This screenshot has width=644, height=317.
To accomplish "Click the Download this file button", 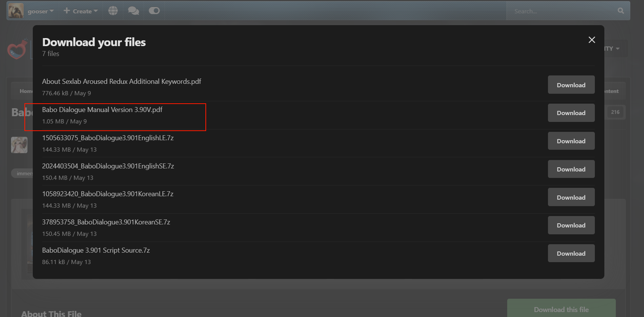I will point(561,309).
